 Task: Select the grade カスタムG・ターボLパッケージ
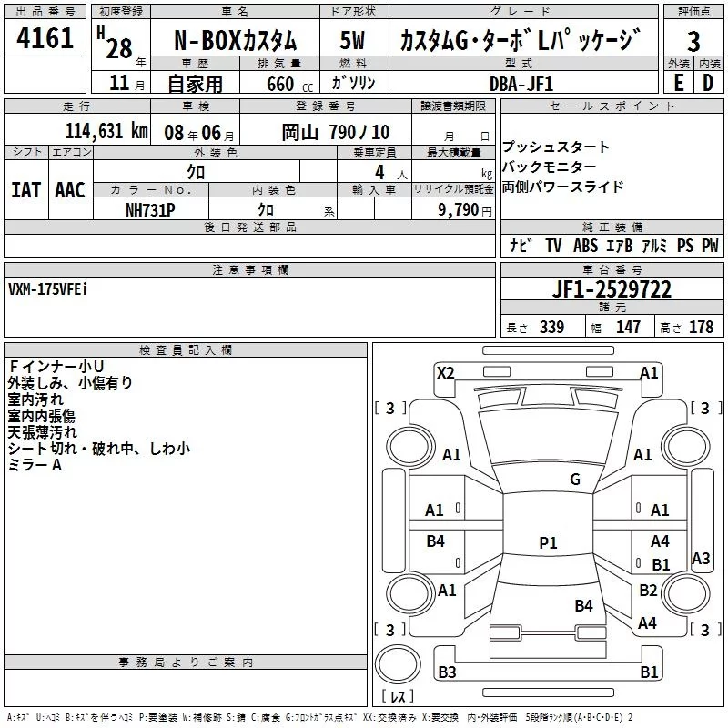520,40
